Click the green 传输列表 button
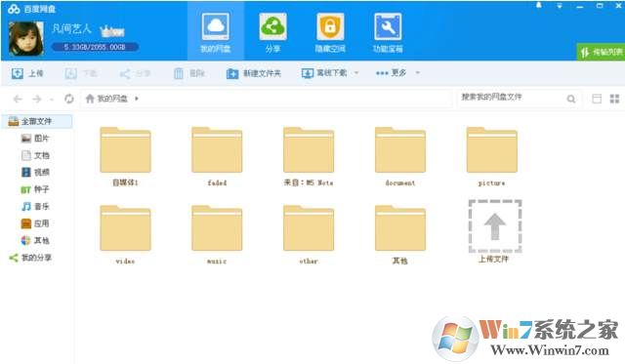625x364 pixels. click(601, 52)
